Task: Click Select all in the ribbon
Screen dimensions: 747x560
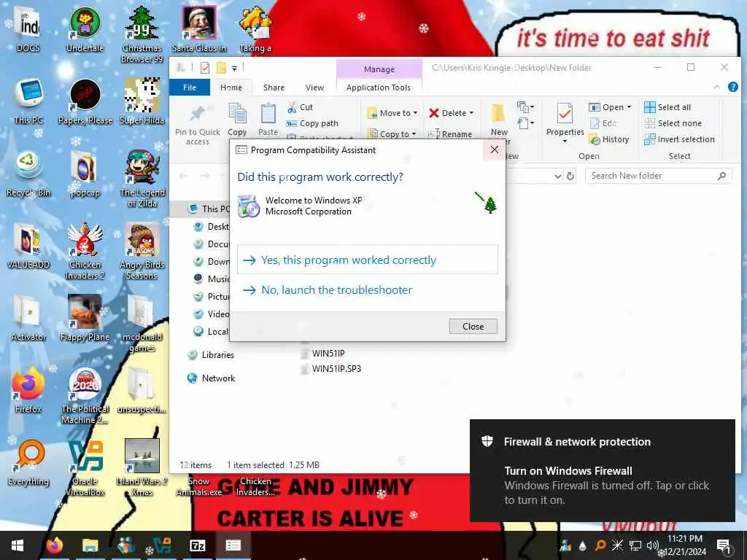Action: (667, 107)
